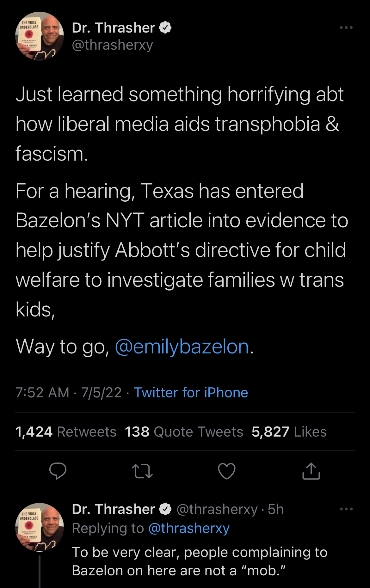This screenshot has height=588, width=370.
Task: Retweet this tweet using the arrows icon
Action: [x=142, y=471]
